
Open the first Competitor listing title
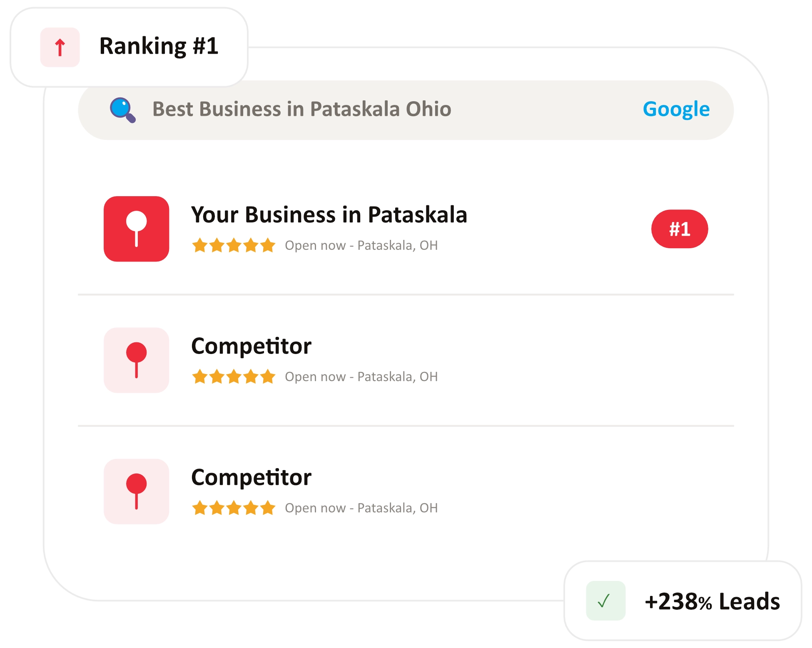[251, 346]
